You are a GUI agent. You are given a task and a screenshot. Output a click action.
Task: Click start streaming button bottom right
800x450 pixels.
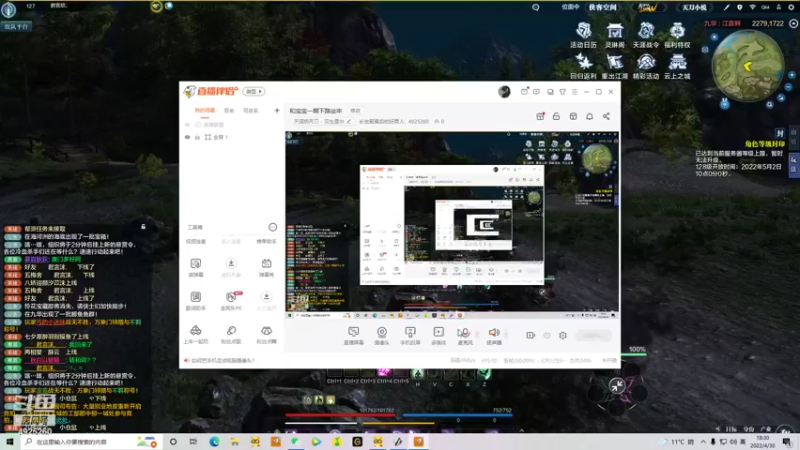click(x=593, y=335)
